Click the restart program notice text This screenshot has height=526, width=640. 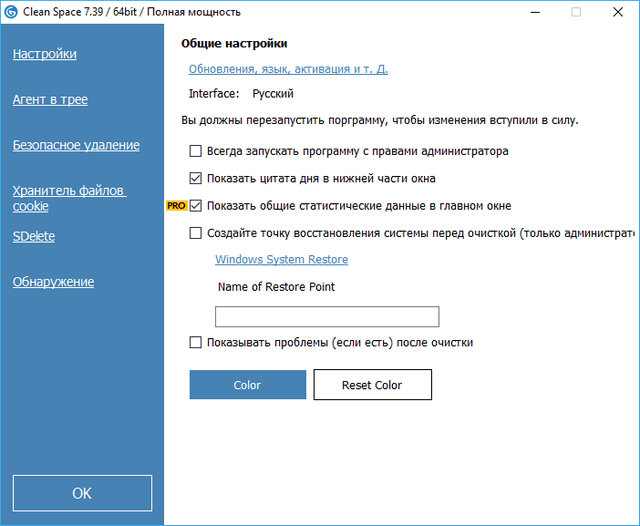(380, 120)
